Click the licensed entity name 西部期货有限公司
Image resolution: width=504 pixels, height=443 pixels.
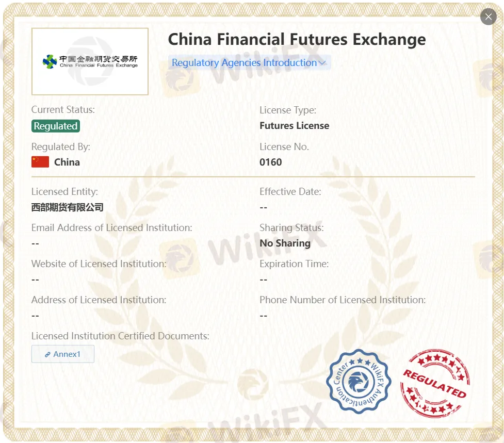coord(68,207)
